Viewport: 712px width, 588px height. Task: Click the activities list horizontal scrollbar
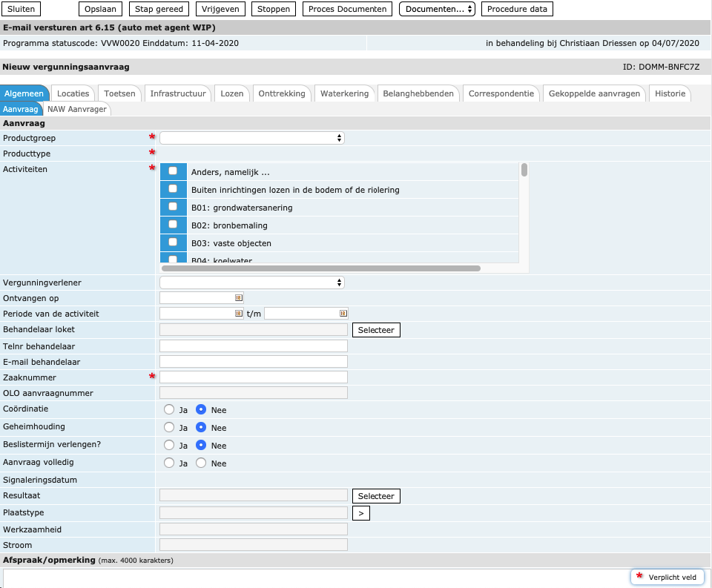pyautogui.click(x=320, y=268)
